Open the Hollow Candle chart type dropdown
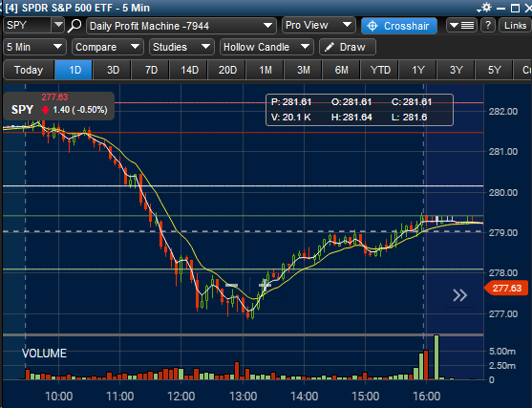Screen dimensions: 532x408 (x=266, y=47)
